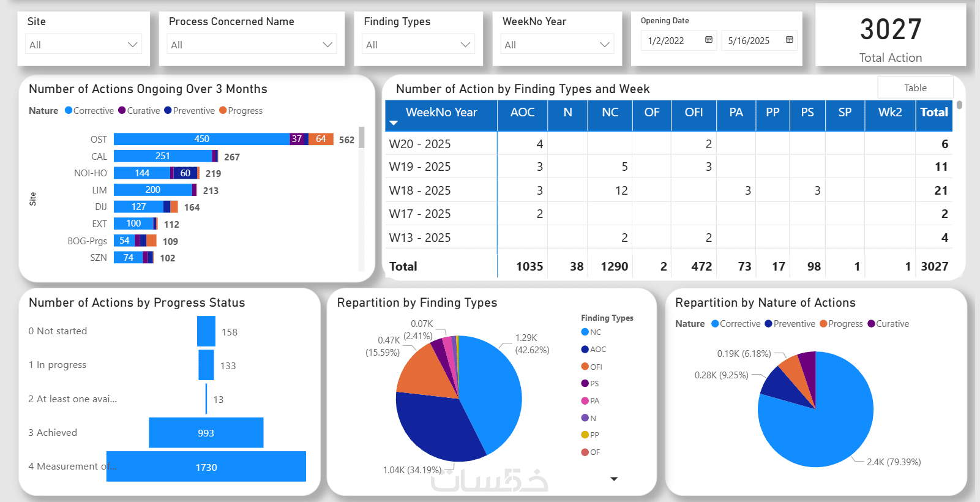Click the AOC legend marker in Finding Types
This screenshot has width=980, height=502.
coord(585,349)
